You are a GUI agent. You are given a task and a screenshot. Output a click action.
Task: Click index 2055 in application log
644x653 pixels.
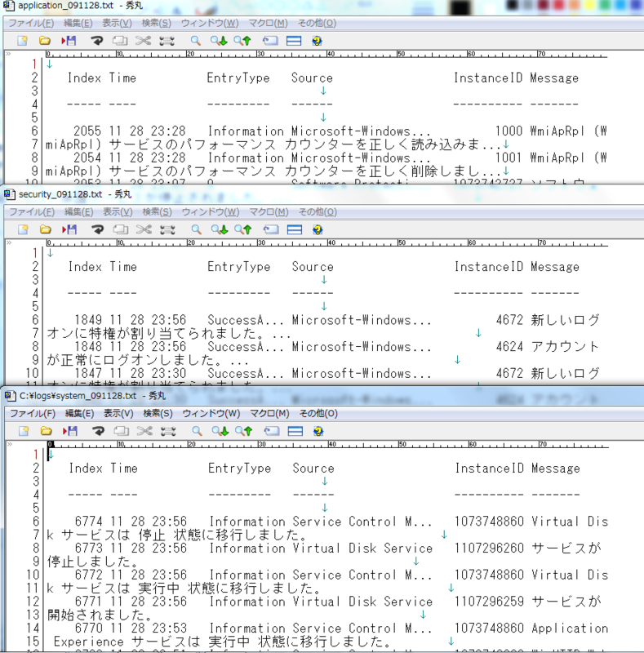(87, 131)
